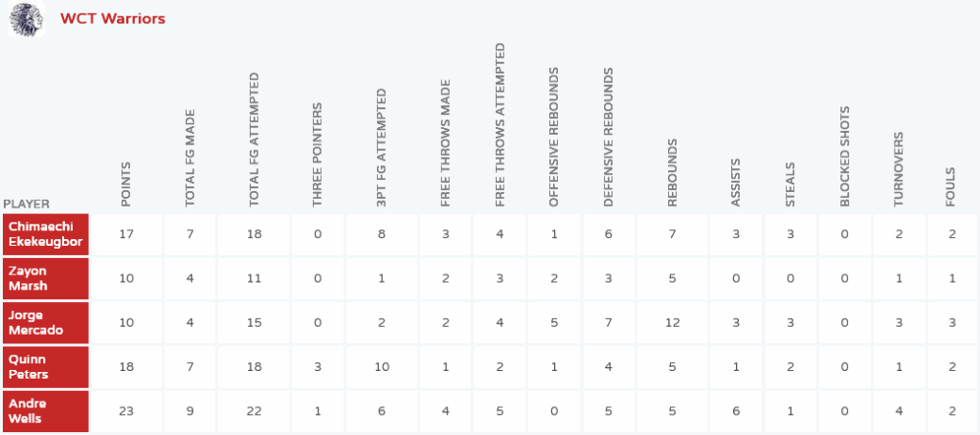Click the Player column header label

[x=27, y=204]
